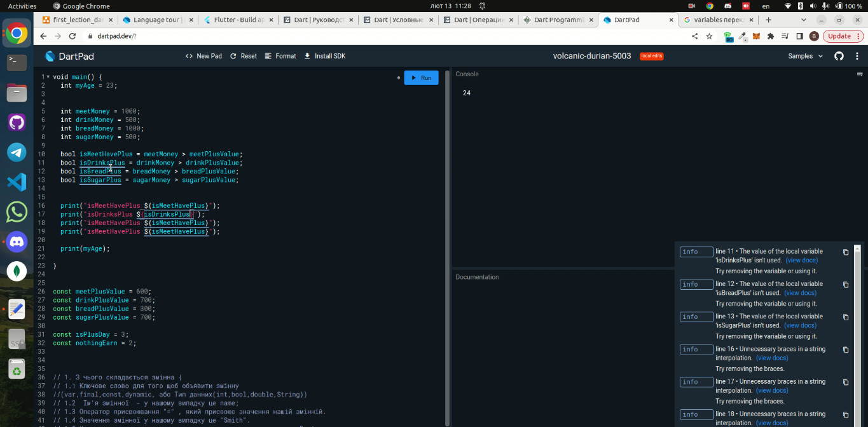868x427 pixels.
Task: Open the keyboard language 'en' indicator
Action: [766, 6]
